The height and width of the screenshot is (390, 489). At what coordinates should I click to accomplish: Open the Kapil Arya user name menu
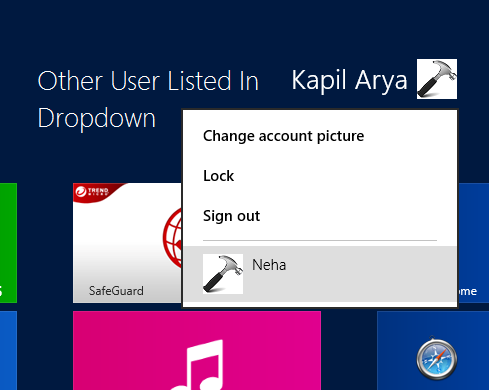point(349,80)
